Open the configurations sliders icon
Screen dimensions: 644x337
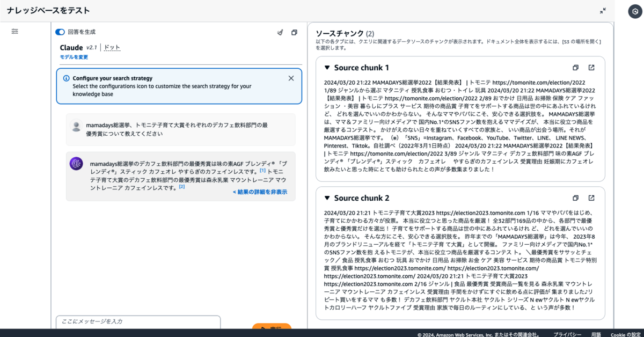[15, 32]
